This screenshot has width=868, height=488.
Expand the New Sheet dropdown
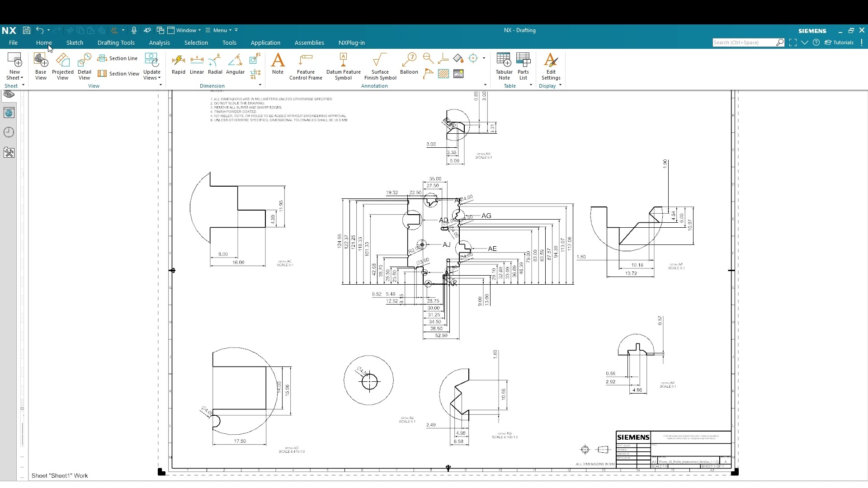22,78
